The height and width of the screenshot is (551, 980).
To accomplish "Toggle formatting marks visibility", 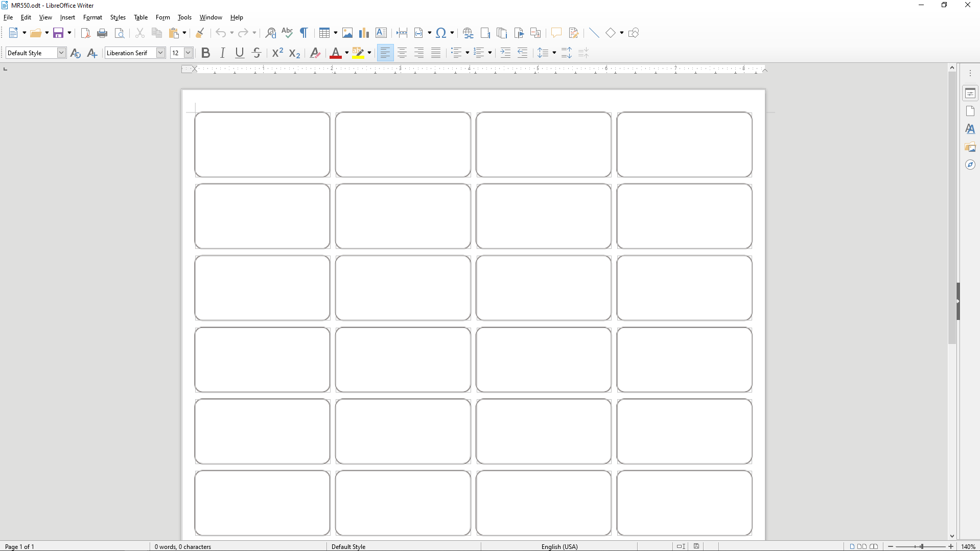I will (x=304, y=33).
